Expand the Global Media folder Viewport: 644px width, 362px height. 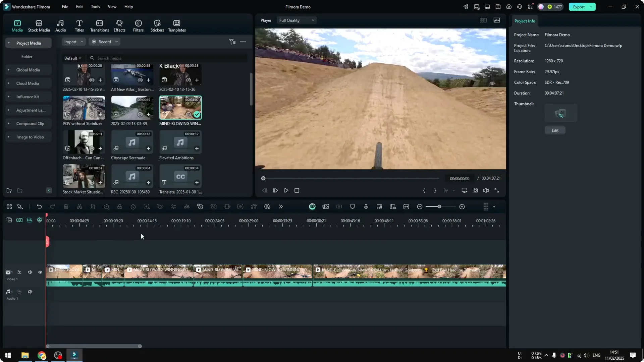pos(8,70)
